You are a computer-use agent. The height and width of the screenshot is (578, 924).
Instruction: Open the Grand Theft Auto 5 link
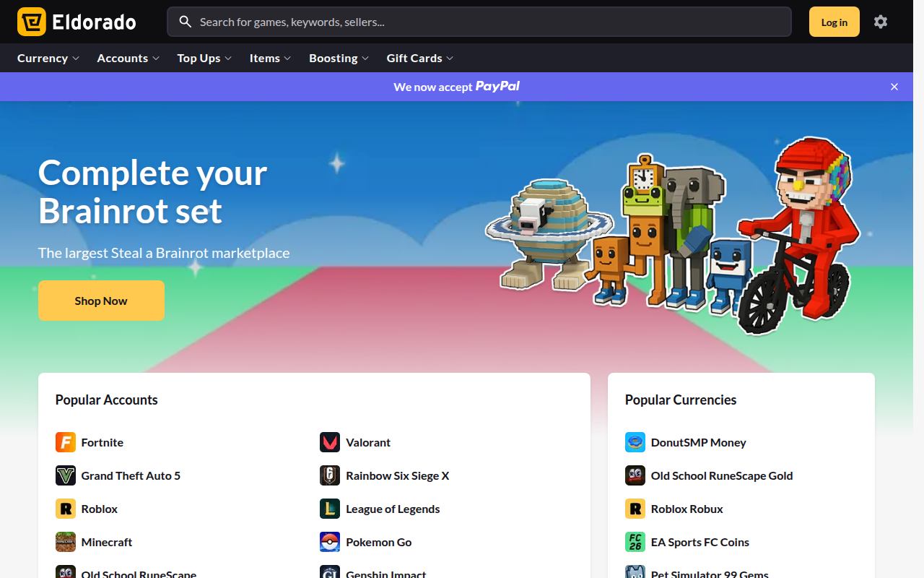(x=131, y=475)
